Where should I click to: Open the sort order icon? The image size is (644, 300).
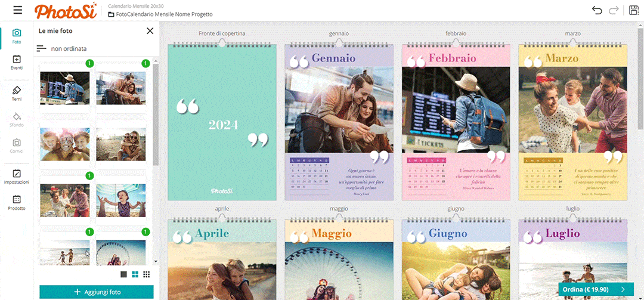(42, 48)
